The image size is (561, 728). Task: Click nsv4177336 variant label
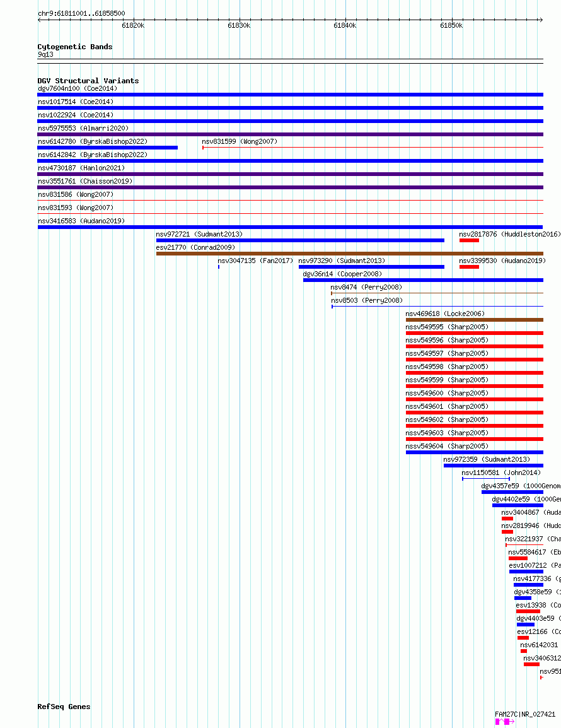[x=537, y=578]
